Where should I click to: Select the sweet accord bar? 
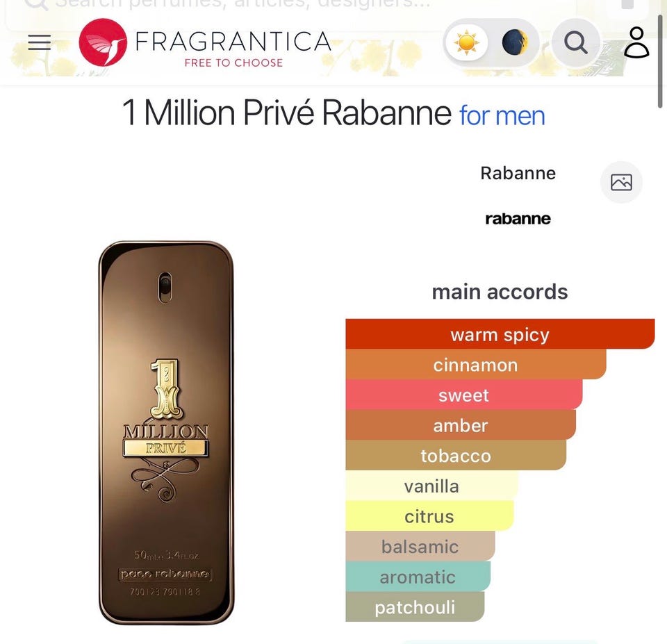point(463,395)
